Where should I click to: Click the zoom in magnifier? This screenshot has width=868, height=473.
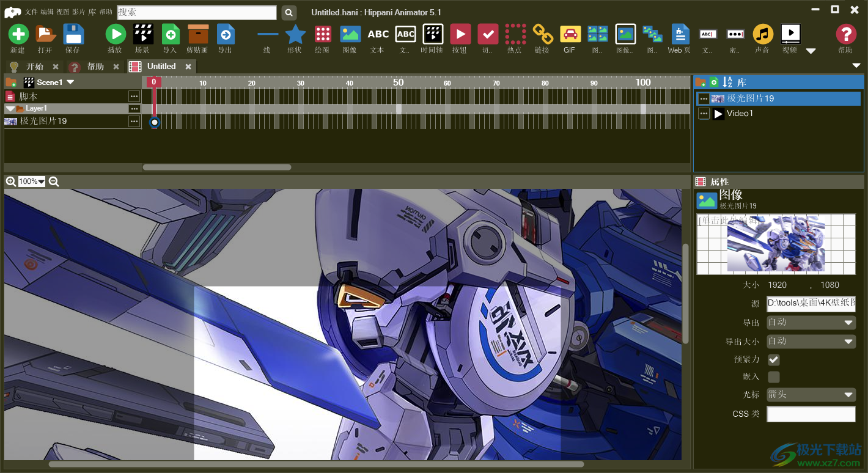[11, 182]
